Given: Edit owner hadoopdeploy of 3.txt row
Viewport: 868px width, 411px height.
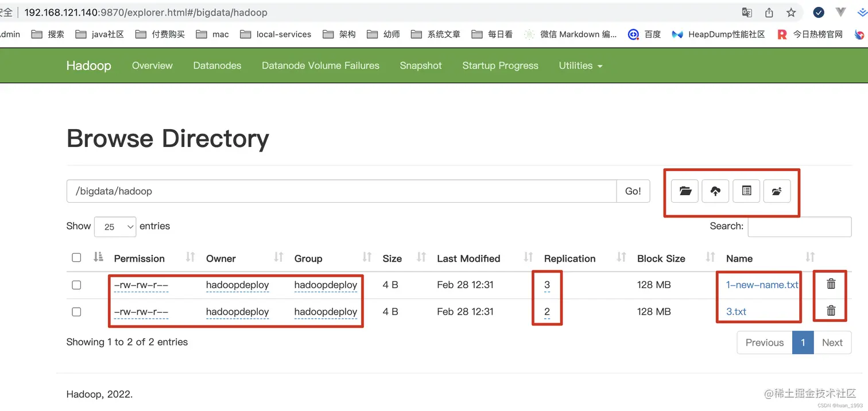Looking at the screenshot, I should pos(237,312).
